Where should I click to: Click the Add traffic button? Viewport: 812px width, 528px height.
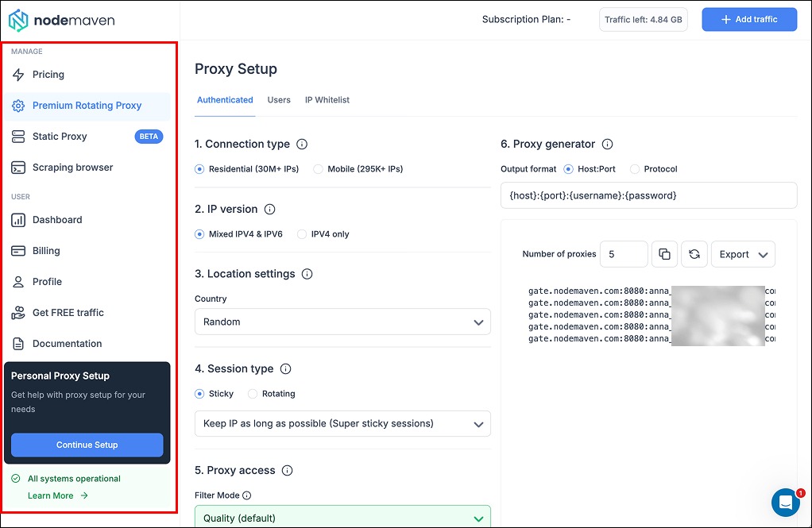[x=748, y=20]
